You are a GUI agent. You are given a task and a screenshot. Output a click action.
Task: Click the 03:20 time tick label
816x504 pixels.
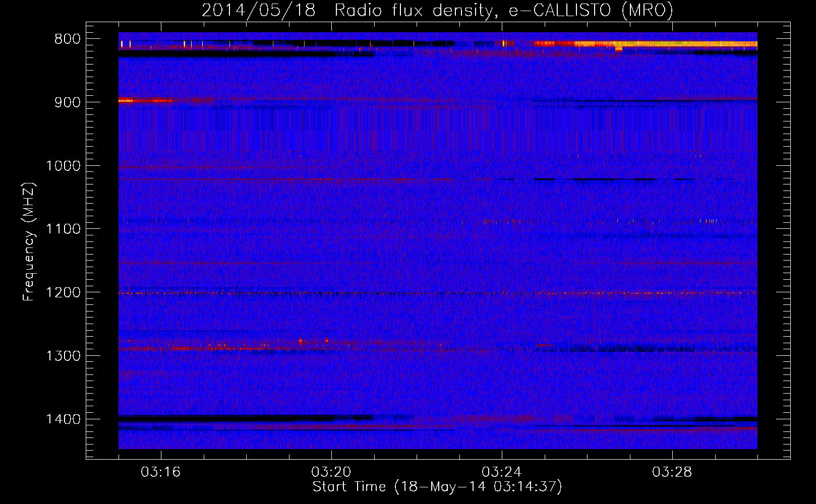(331, 472)
